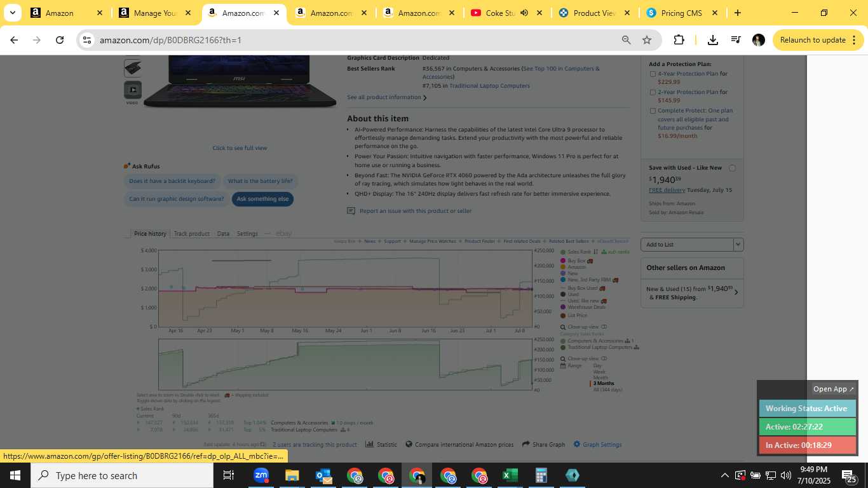
Task: Open Keepa Settings tab
Action: (x=247, y=234)
